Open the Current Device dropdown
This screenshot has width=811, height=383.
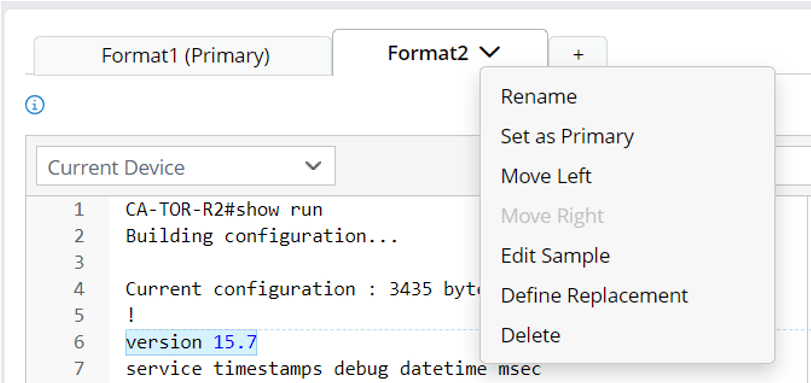click(x=186, y=166)
